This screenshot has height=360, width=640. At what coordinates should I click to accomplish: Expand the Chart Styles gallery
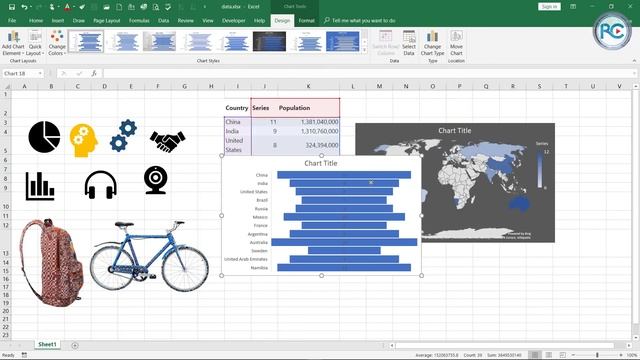(x=364, y=50)
